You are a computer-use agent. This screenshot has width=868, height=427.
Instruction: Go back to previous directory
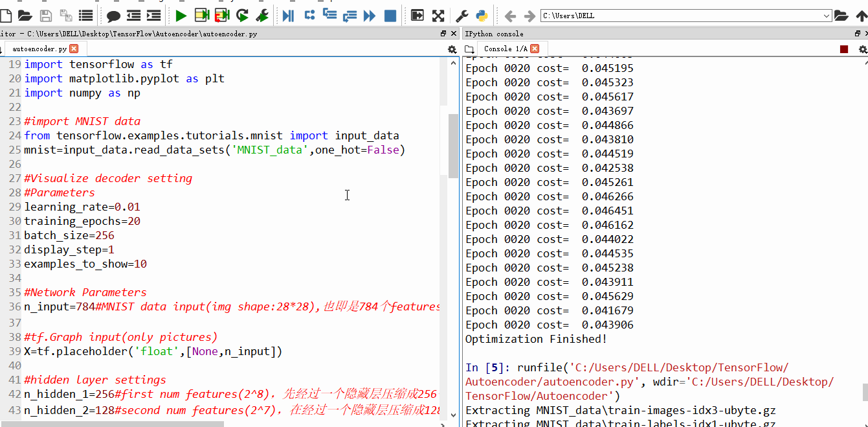pyautogui.click(x=510, y=16)
